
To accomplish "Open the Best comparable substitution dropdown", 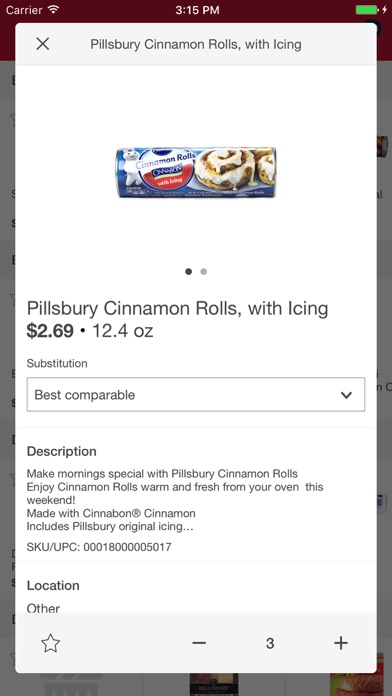I will [x=196, y=395].
